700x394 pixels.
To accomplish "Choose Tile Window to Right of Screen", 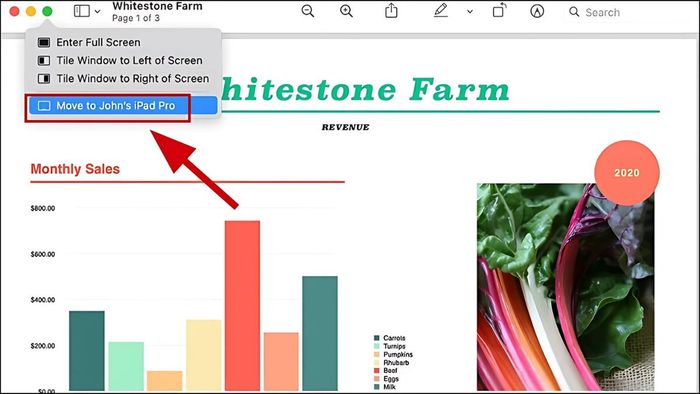I will click(123, 79).
